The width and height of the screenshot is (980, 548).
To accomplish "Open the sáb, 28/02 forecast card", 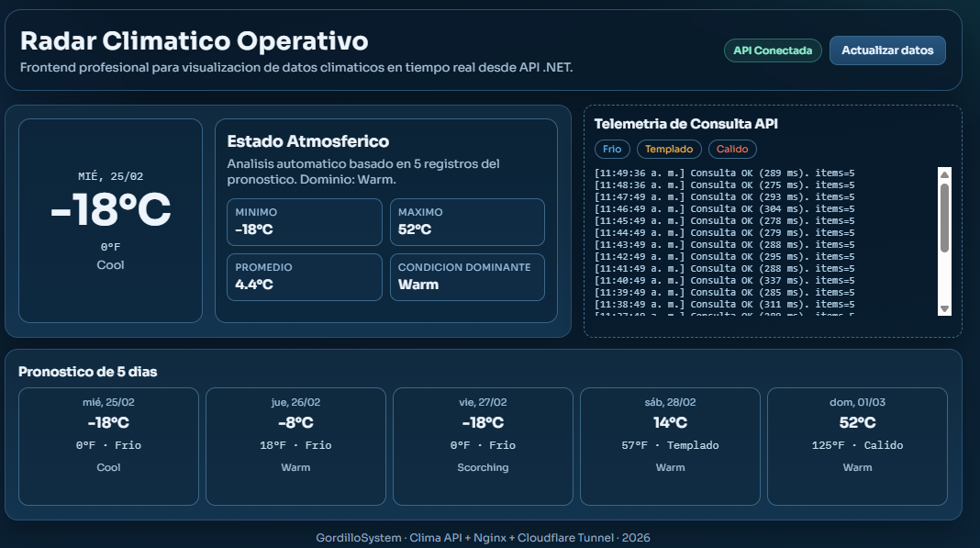I will coord(670,446).
